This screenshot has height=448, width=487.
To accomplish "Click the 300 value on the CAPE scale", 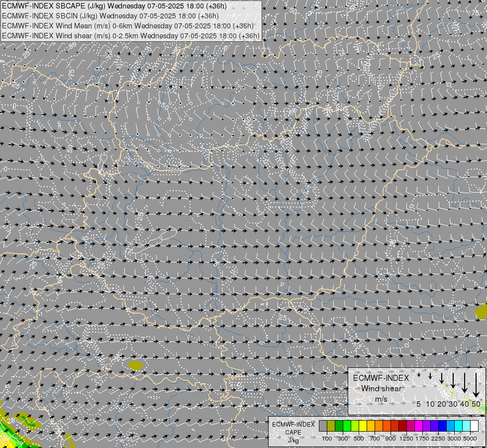I will [x=343, y=439].
